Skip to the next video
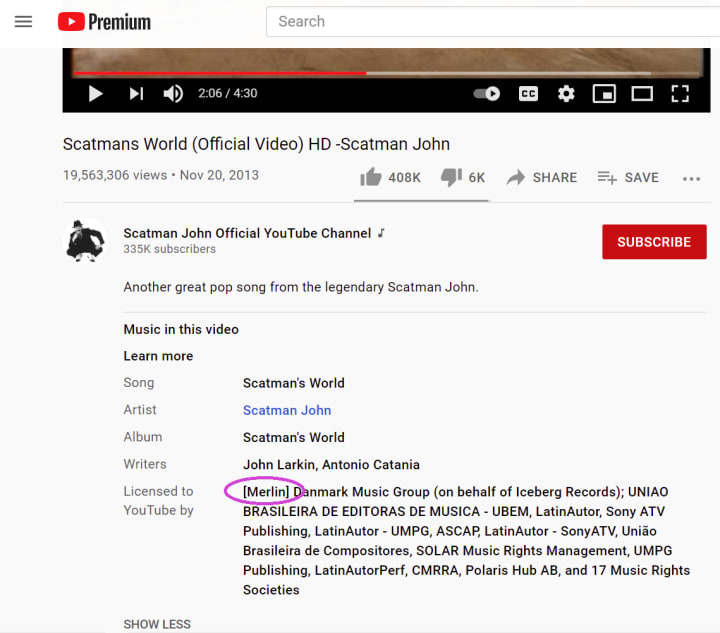Viewport: 720px width, 633px height. pyautogui.click(x=136, y=94)
